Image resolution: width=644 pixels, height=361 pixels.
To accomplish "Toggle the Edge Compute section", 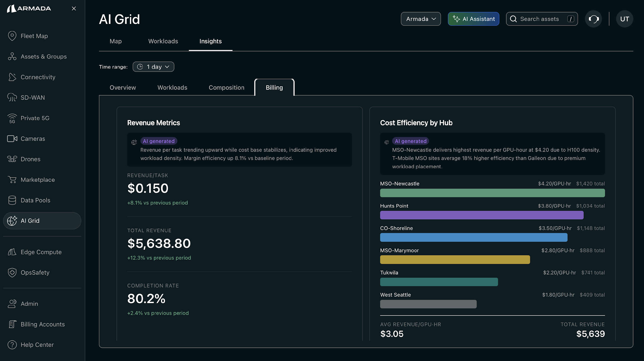I will 41,252.
